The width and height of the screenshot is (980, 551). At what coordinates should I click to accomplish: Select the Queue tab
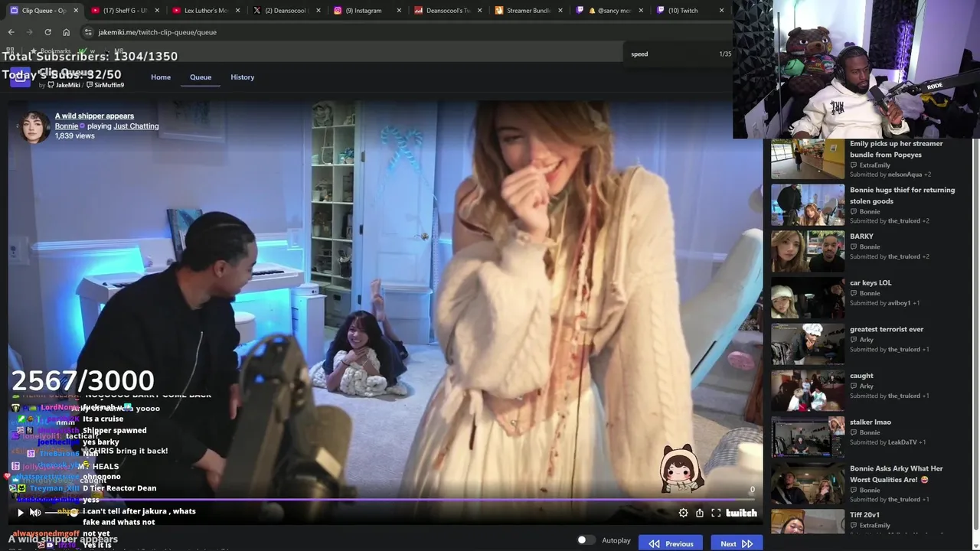coord(201,77)
